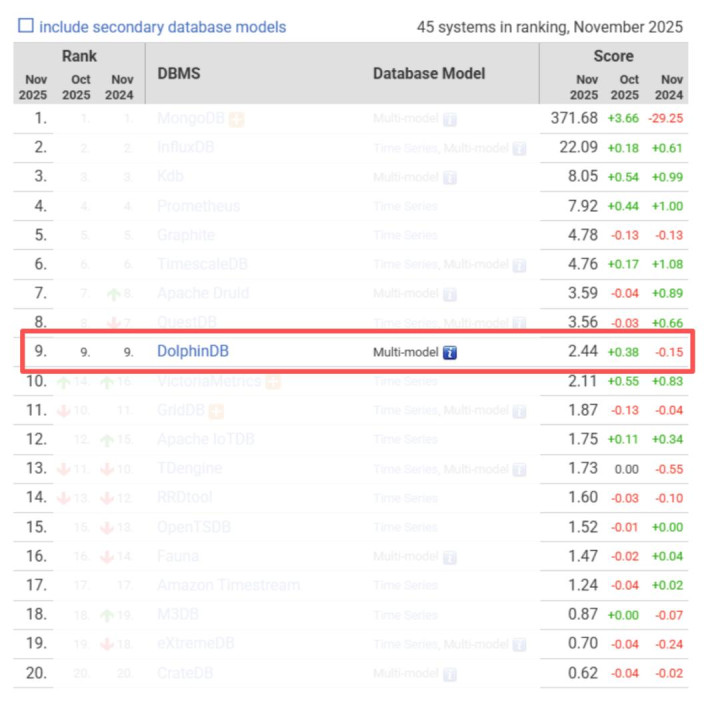Open the TDengine system link
The image size is (720, 712).
190,468
